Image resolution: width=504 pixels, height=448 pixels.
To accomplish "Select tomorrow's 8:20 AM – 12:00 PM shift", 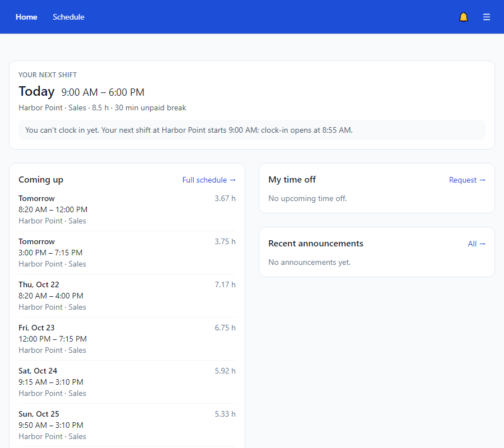I will pyautogui.click(x=127, y=209).
